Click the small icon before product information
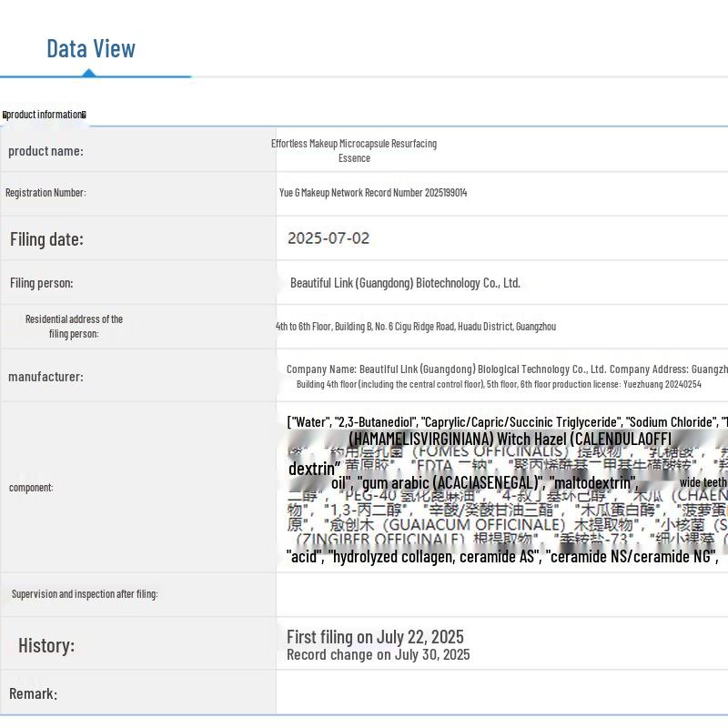The image size is (728, 728). coord(5,115)
